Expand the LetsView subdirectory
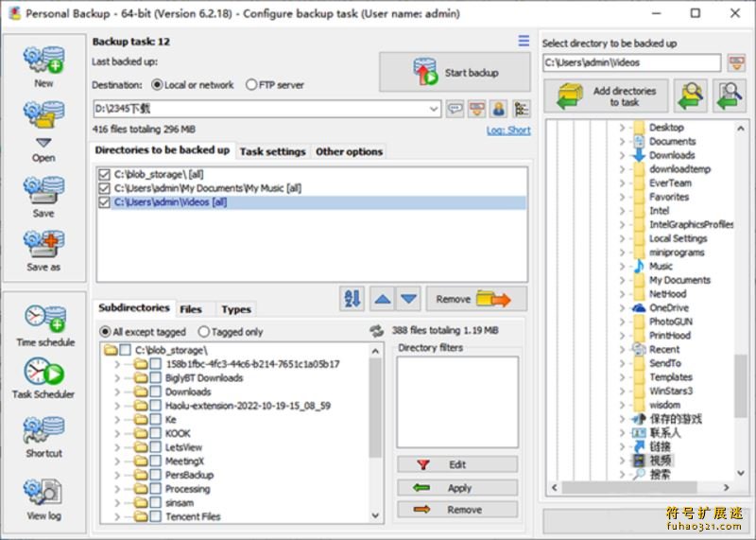Screen dimensions: 756x540 tap(117, 447)
